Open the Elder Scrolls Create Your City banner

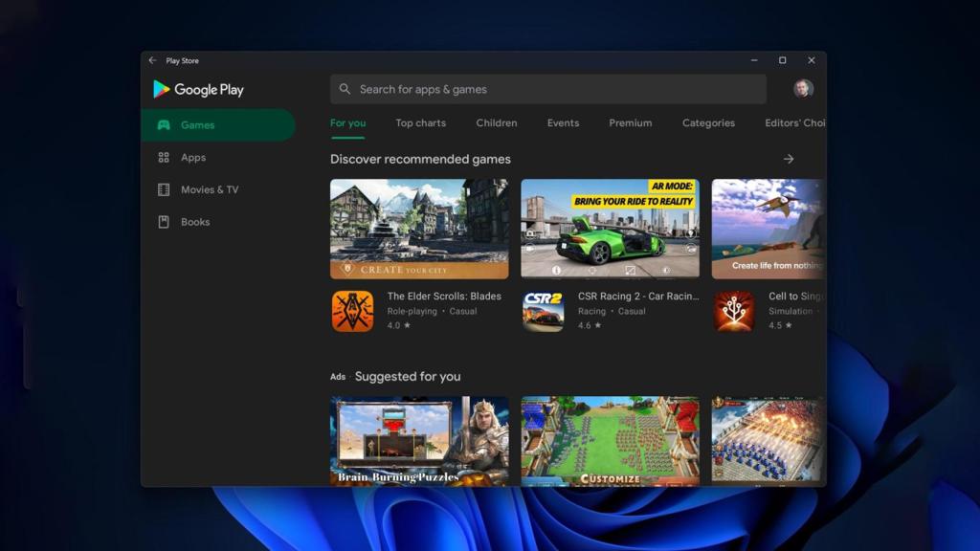pyautogui.click(x=419, y=229)
